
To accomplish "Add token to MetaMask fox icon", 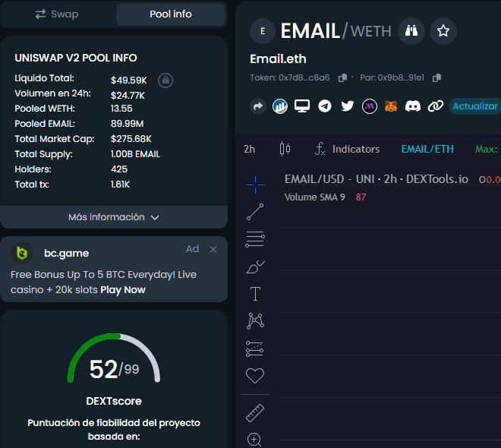I will 391,106.
